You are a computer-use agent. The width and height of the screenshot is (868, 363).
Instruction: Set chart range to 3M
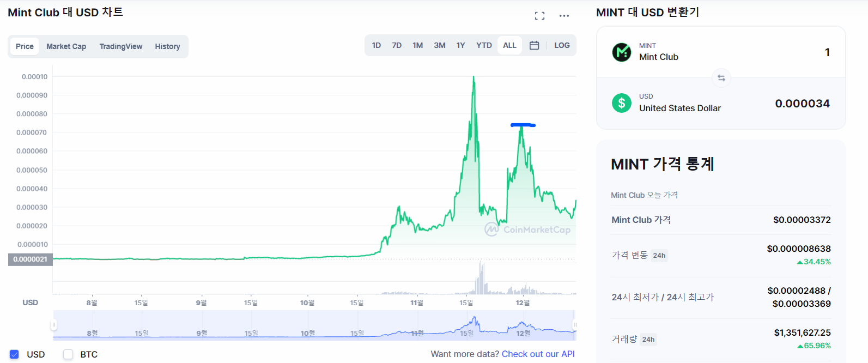tap(439, 45)
